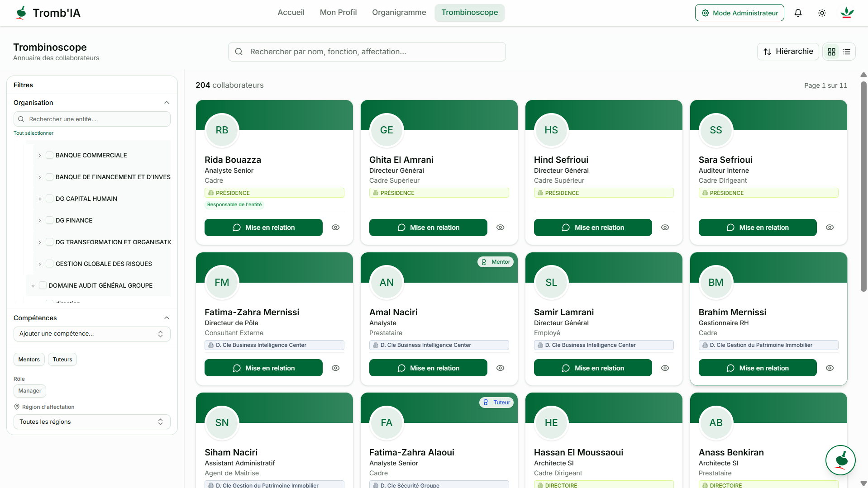The image size is (868, 488).
Task: Check the DG FINANCE checkbox
Action: 50,221
